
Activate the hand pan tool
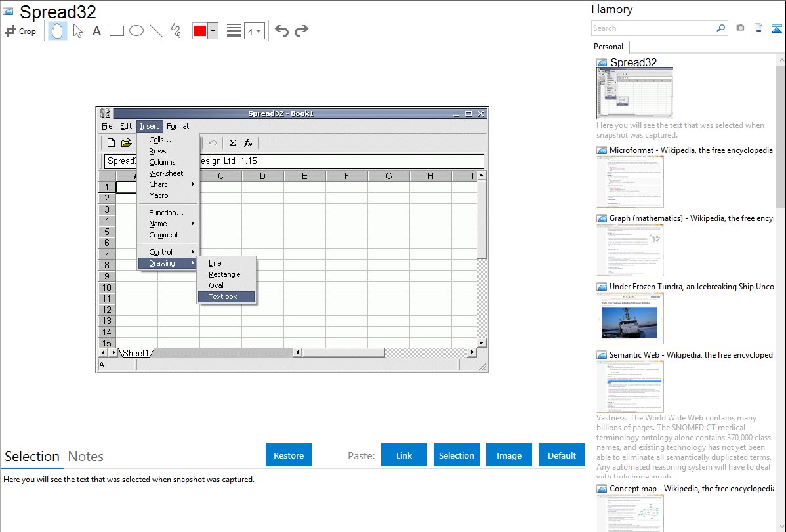(58, 31)
